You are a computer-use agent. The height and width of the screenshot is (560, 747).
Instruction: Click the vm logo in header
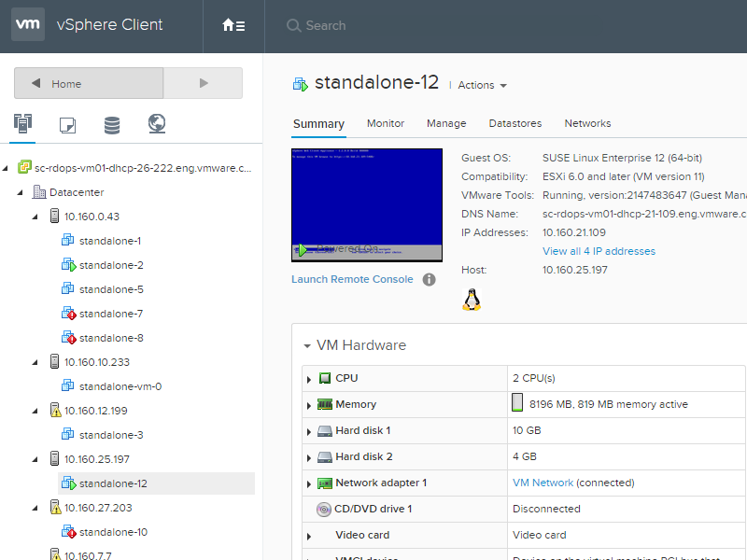28,24
